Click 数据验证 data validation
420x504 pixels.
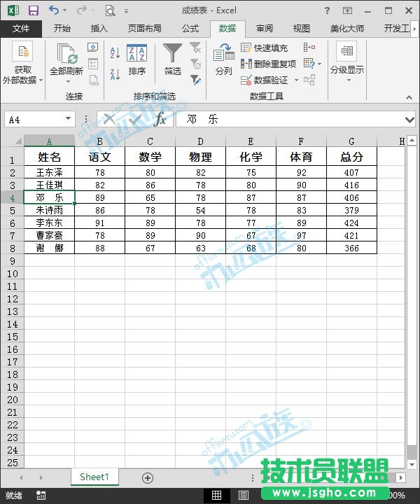tap(264, 80)
